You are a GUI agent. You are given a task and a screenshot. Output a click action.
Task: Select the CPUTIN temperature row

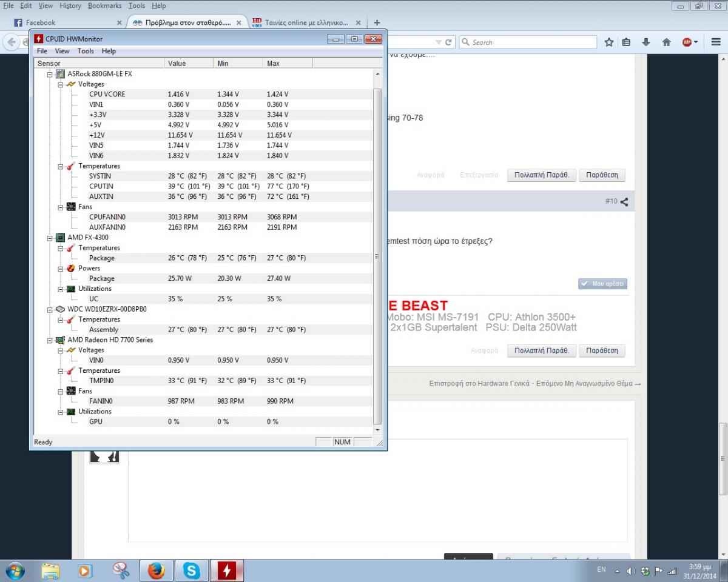pyautogui.click(x=203, y=187)
